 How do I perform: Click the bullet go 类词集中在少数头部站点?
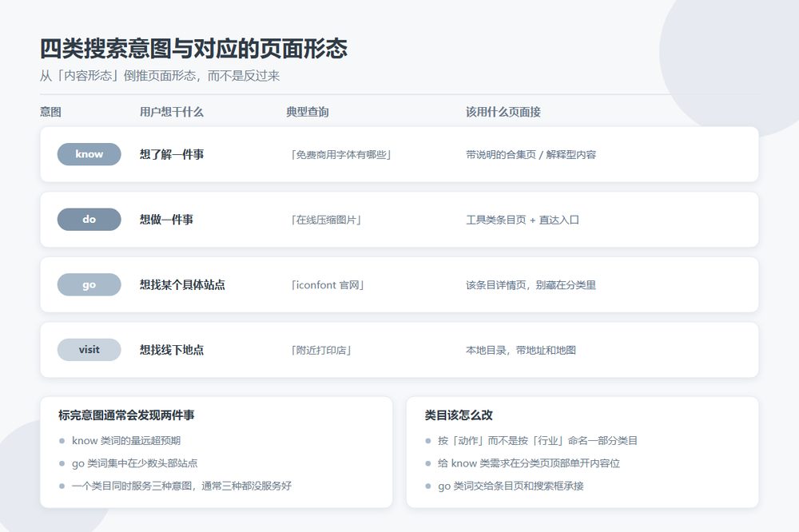(134, 463)
